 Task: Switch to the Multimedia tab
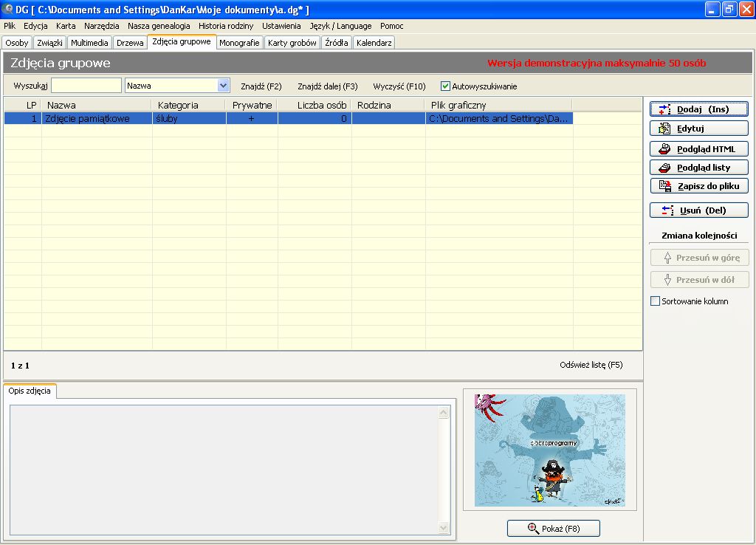[x=89, y=43]
